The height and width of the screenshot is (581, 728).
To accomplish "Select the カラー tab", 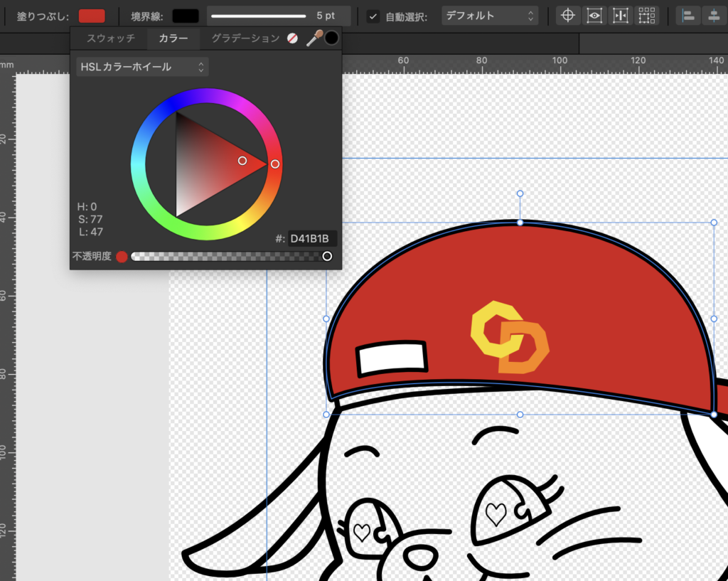I will click(x=173, y=38).
